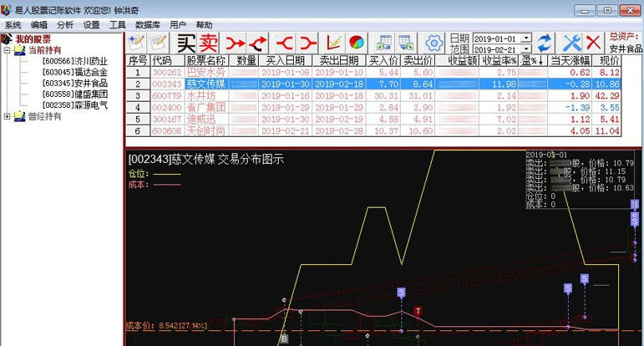Open the pie chart icon
Image resolution: width=644 pixels, height=346 pixels.
pos(357,43)
